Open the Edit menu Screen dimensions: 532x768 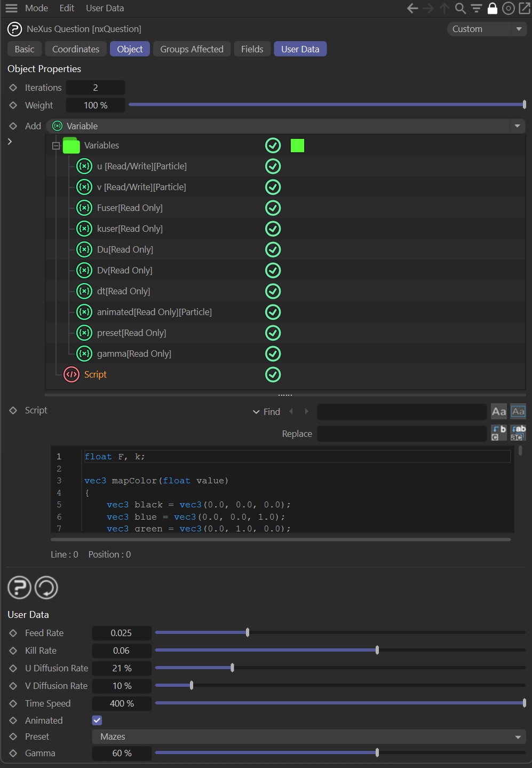(67, 9)
